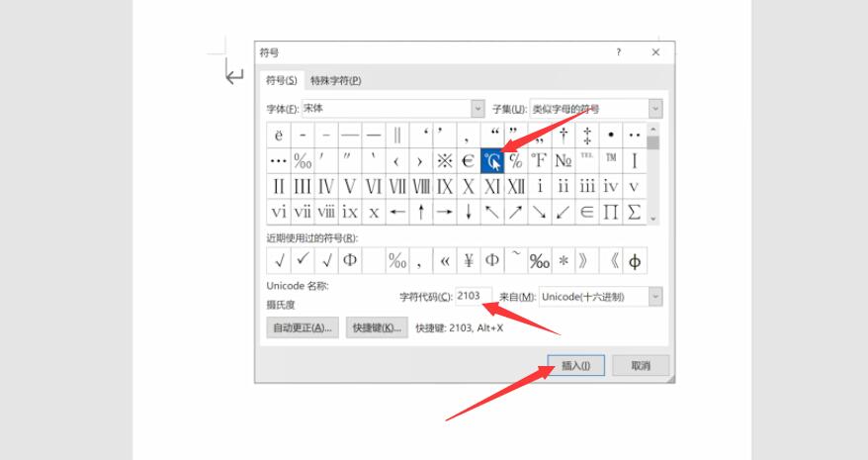This screenshot has height=460, width=868.
Task: Pick the Yen ¥ in recent symbols
Action: click(x=469, y=260)
